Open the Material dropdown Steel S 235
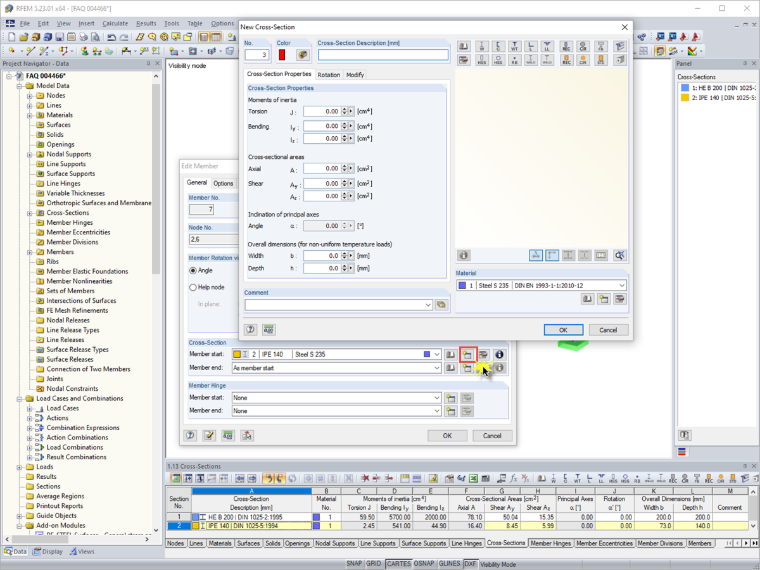760x570 pixels. click(541, 285)
